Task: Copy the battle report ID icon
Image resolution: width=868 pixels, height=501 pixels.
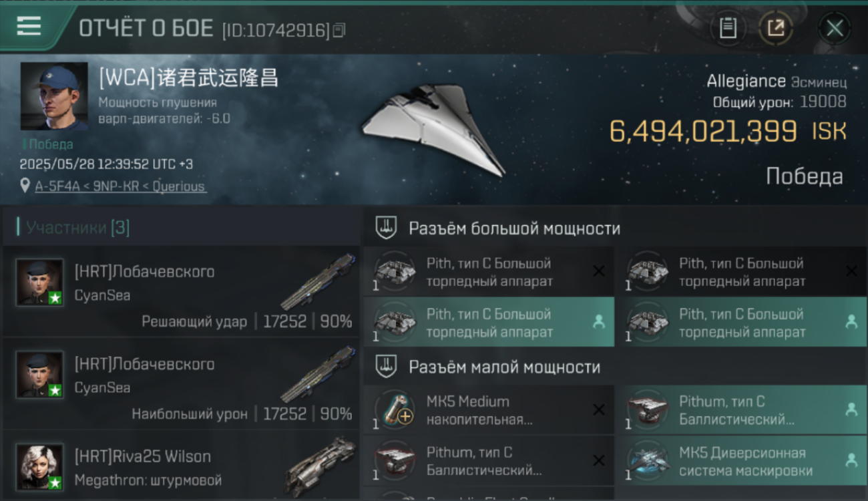Action: 339,30
